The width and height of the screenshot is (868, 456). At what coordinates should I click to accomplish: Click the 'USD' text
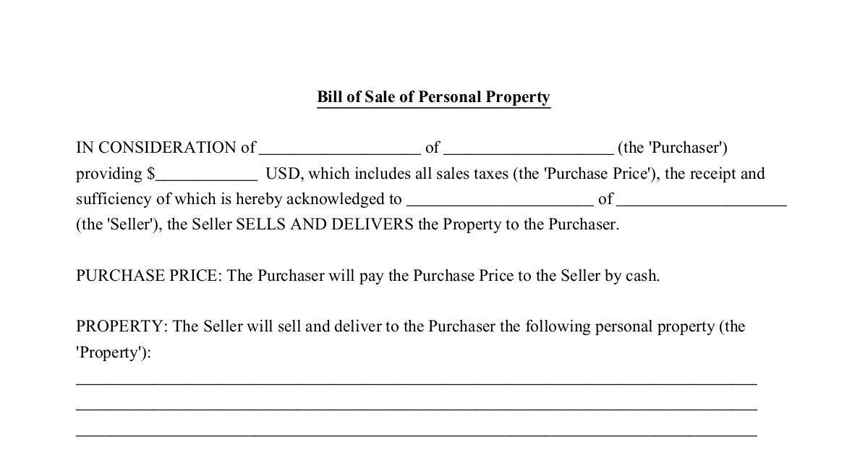pos(283,174)
